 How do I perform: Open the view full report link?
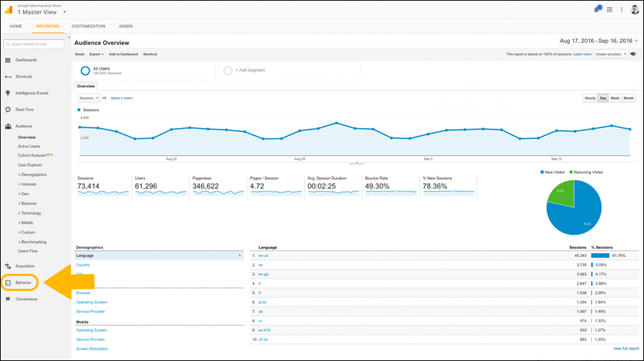[626, 349]
